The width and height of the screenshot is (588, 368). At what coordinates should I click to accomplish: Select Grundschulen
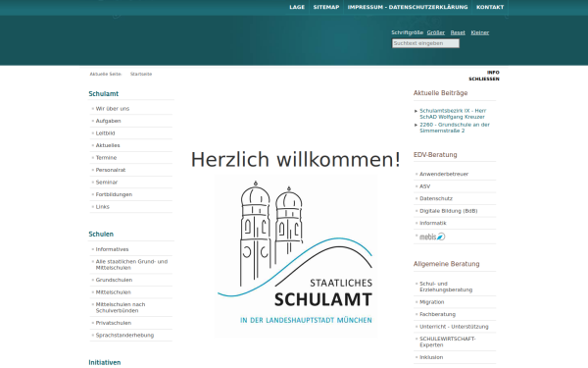(x=114, y=280)
